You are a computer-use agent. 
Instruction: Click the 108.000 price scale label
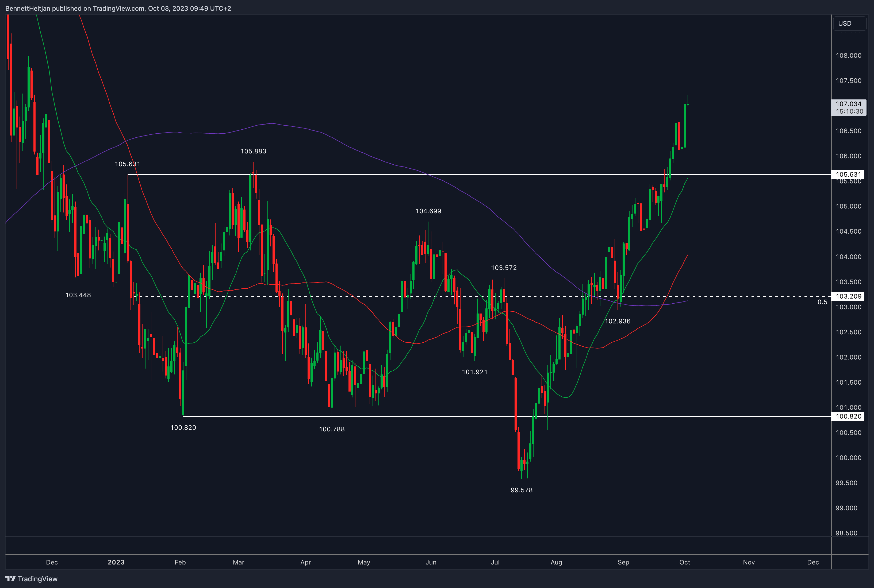pos(848,56)
